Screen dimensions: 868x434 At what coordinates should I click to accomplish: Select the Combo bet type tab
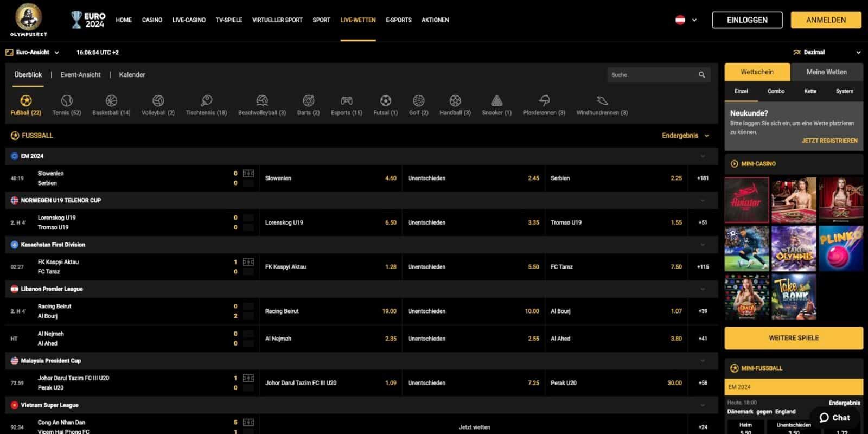click(776, 91)
